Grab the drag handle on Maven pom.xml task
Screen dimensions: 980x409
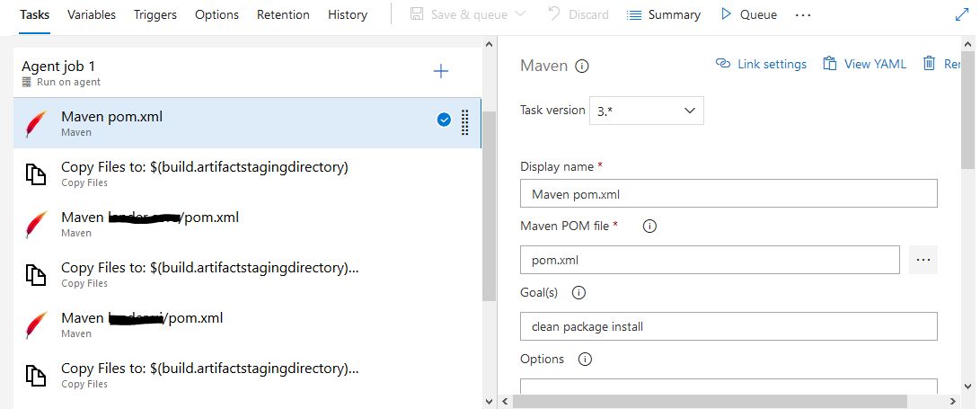[464, 122]
